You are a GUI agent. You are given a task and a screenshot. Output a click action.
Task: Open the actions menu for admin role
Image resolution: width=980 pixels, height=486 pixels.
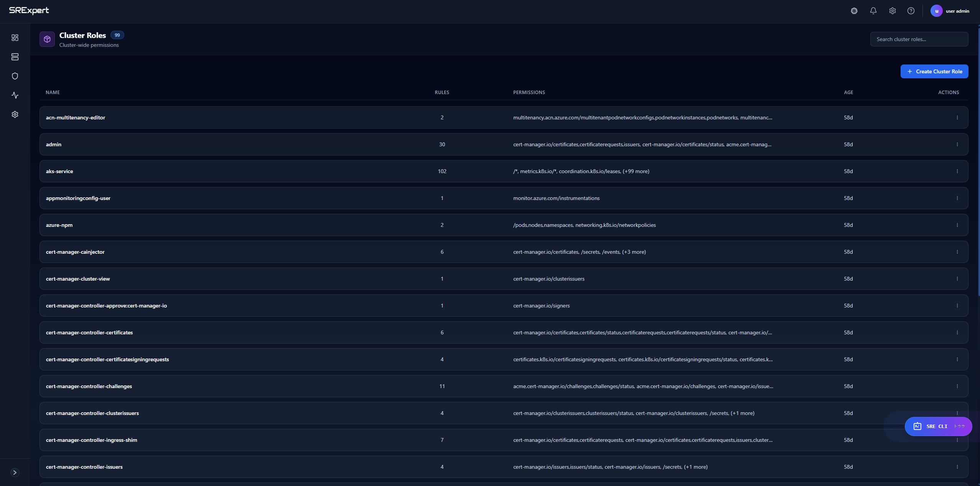(x=957, y=144)
